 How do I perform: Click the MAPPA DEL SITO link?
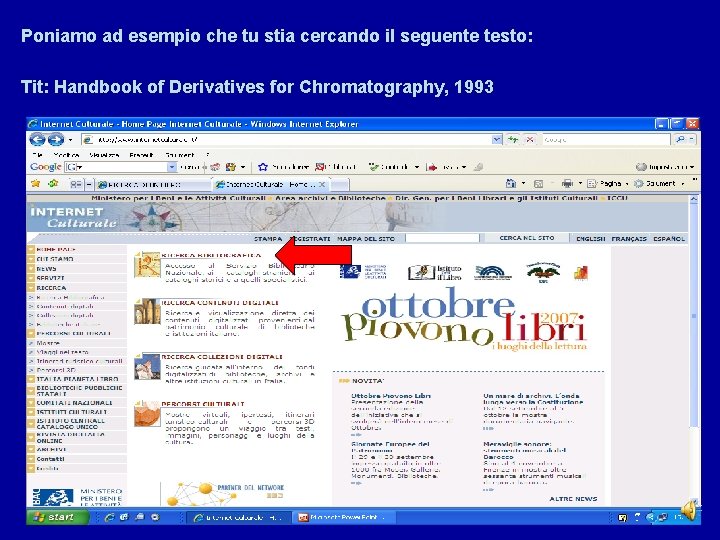366,239
